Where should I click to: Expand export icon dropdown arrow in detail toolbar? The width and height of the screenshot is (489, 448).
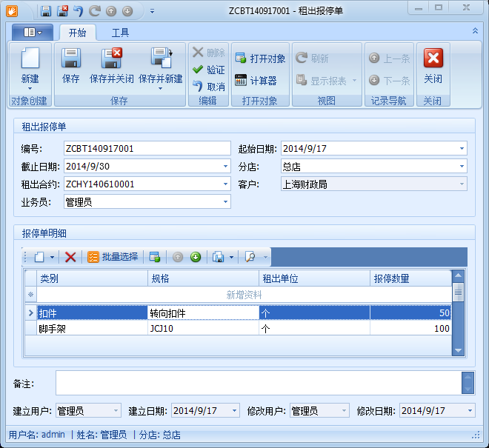(231, 257)
